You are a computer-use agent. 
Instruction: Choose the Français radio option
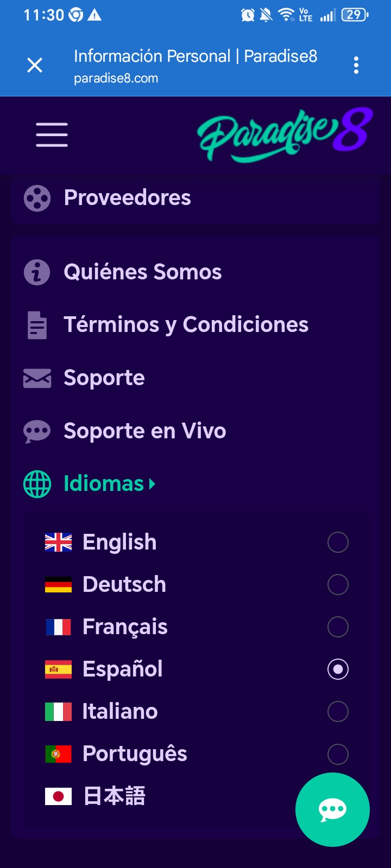pos(338,627)
